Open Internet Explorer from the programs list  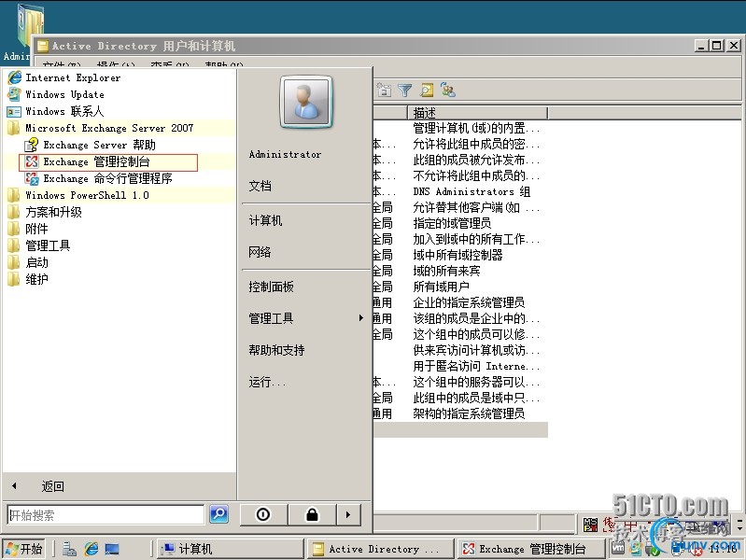click(71, 77)
